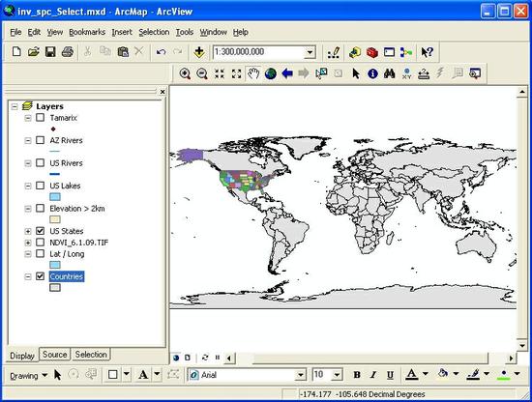The image size is (532, 402).
Task: Select the Zoom Out tool
Action: point(202,73)
